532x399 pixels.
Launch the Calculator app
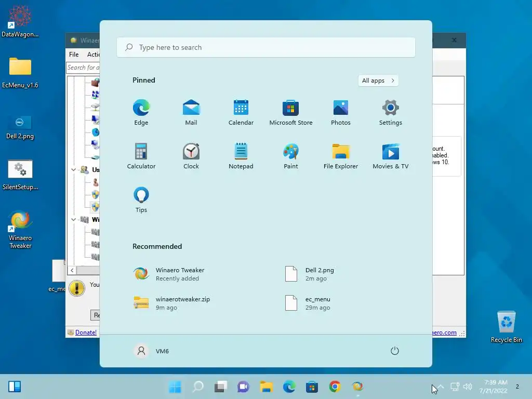tap(141, 156)
